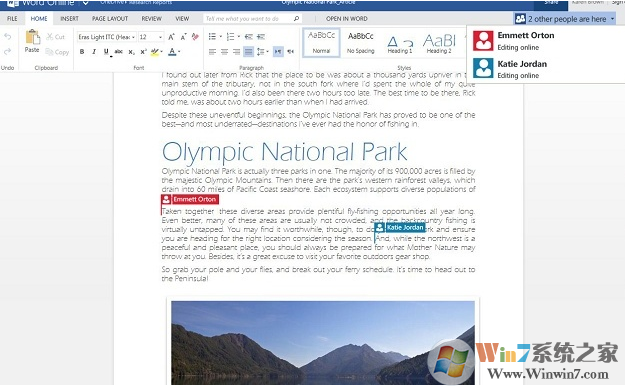Paste from the clipboard
The height and width of the screenshot is (388, 625).
[x=32, y=41]
